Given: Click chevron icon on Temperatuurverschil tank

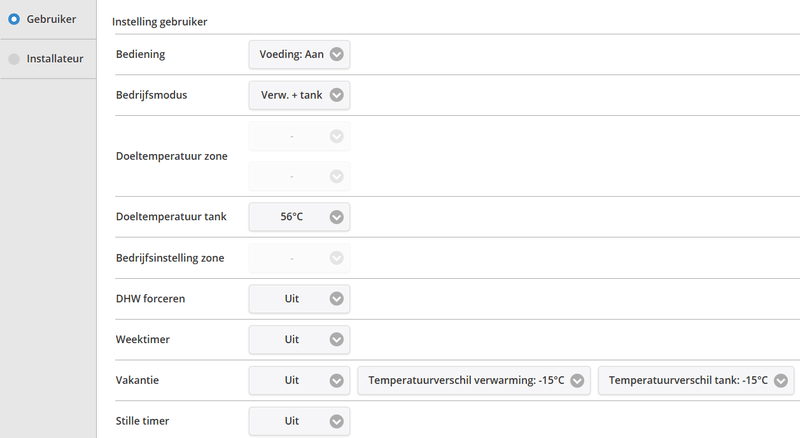Looking at the screenshot, I should (x=781, y=380).
